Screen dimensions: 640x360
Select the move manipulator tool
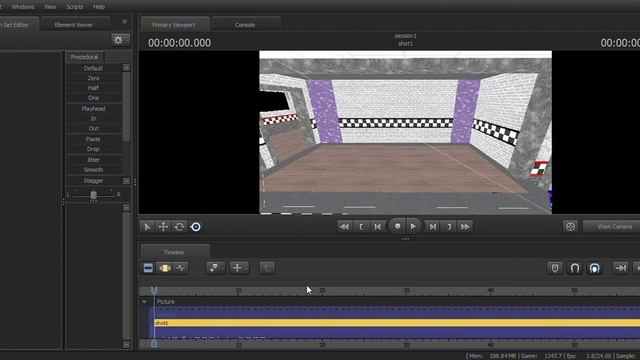point(163,227)
